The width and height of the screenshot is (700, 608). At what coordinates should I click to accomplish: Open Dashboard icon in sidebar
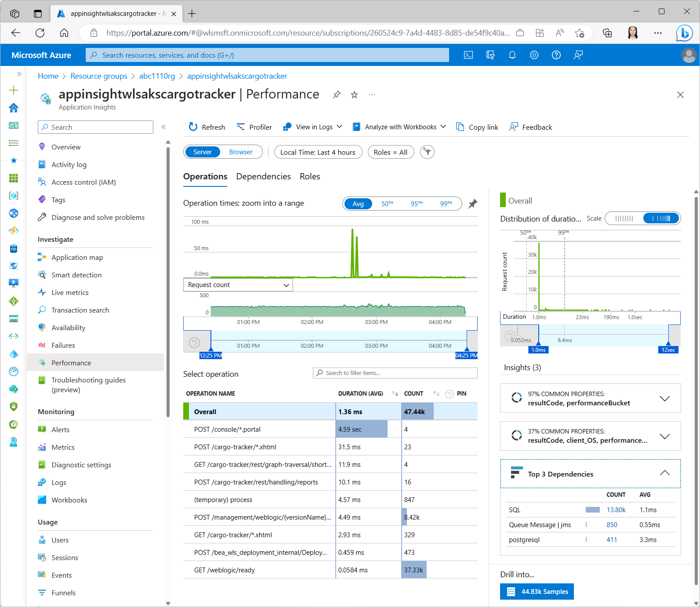(x=14, y=125)
